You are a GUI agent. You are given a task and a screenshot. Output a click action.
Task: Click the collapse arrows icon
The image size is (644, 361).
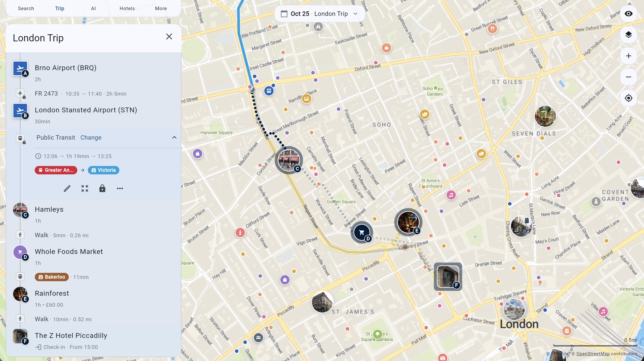[x=85, y=188]
